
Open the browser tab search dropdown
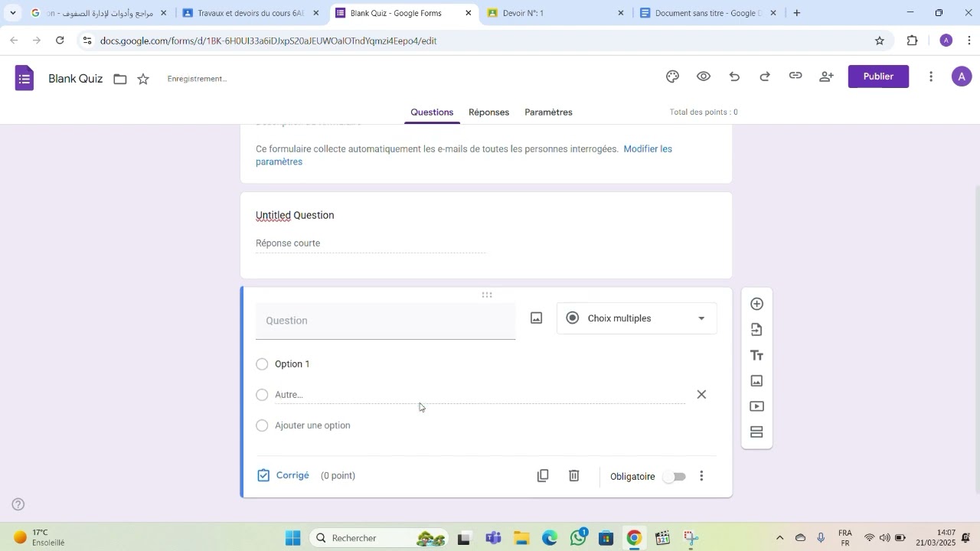(x=12, y=13)
